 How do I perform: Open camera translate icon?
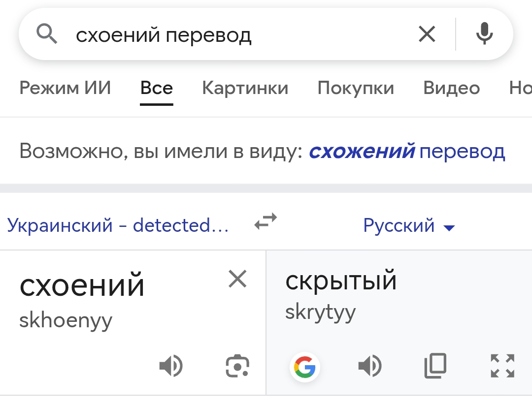[237, 366]
